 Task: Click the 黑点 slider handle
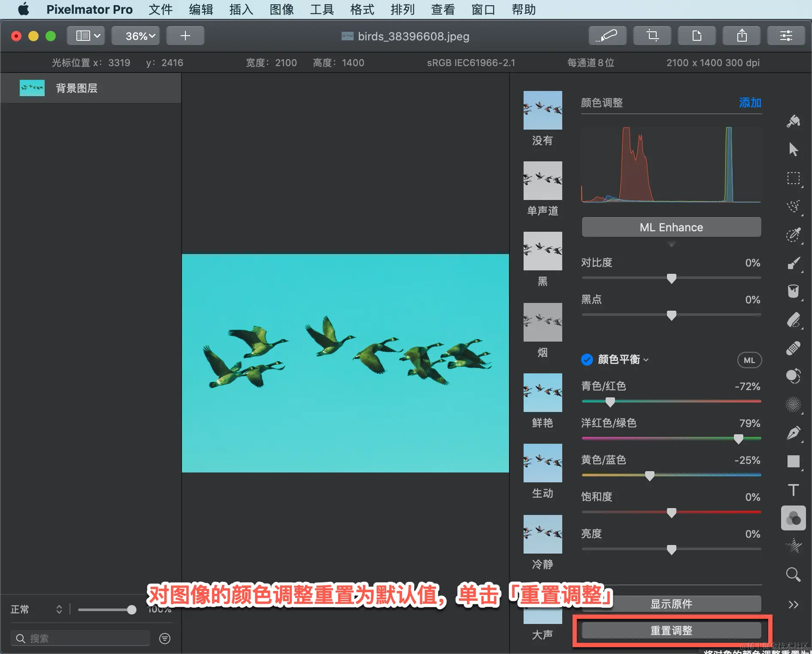click(x=672, y=315)
